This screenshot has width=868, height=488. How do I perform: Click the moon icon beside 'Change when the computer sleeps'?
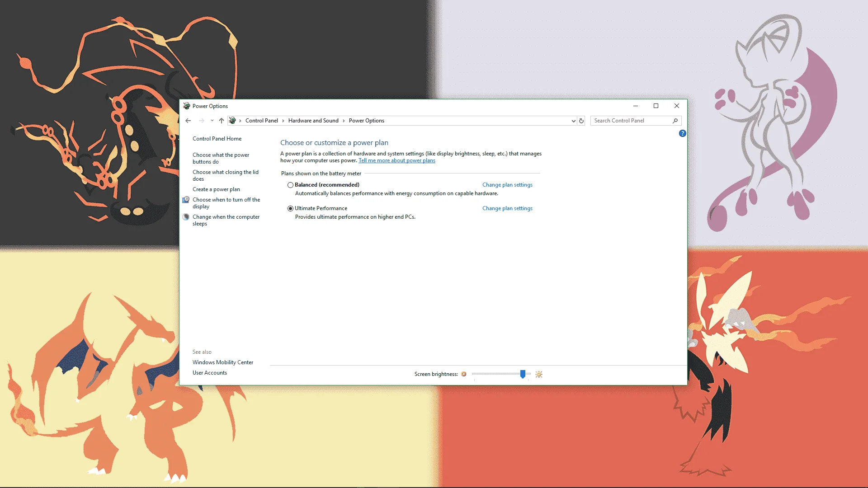[x=186, y=217]
